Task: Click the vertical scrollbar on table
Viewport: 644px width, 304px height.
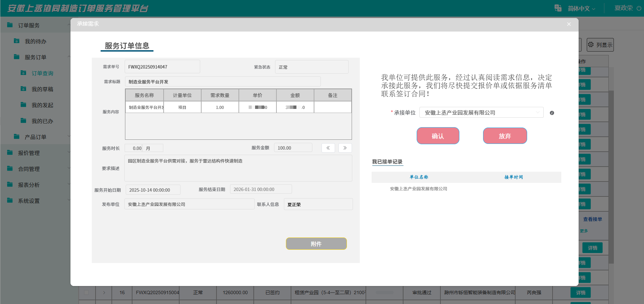Action: (611, 176)
